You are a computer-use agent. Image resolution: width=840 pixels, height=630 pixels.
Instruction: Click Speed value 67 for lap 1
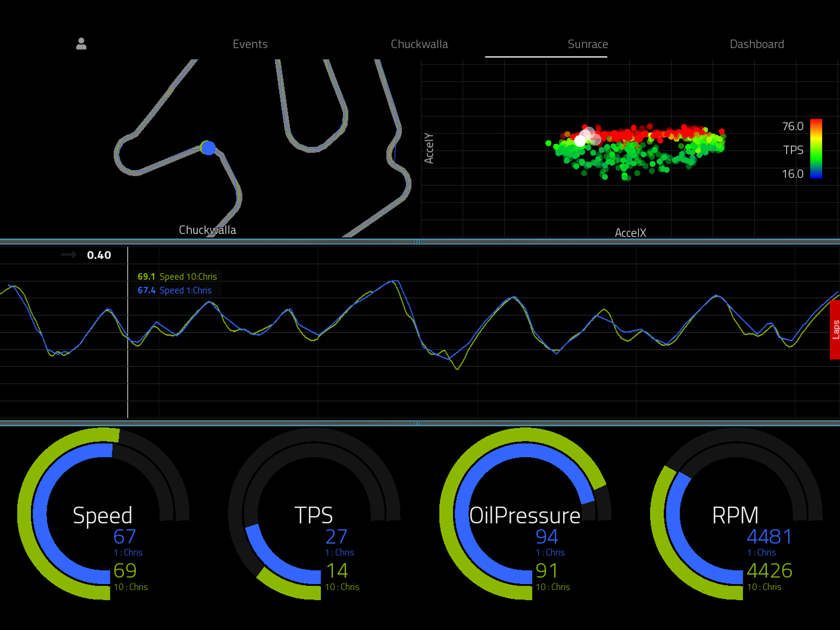[x=125, y=536]
